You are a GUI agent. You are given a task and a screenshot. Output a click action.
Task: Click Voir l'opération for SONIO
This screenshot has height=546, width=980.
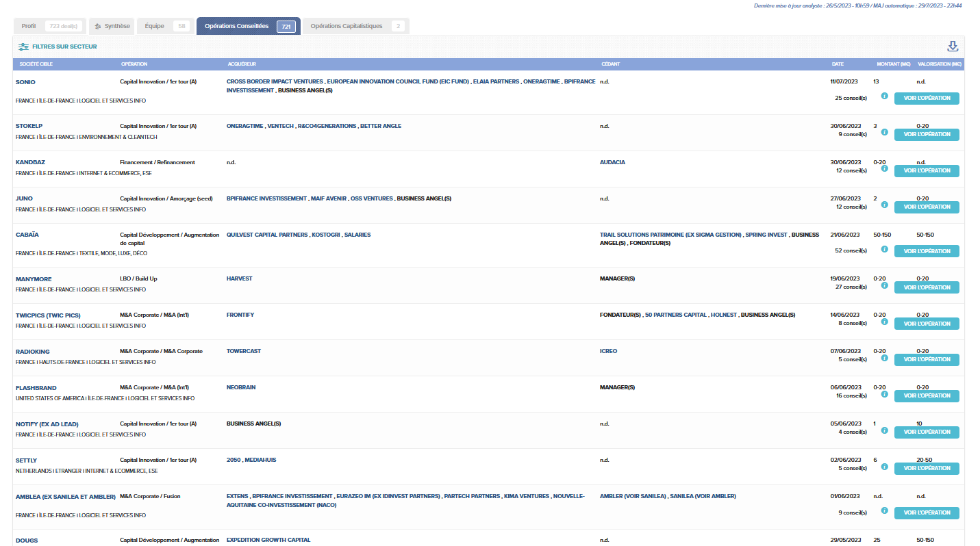[927, 99]
